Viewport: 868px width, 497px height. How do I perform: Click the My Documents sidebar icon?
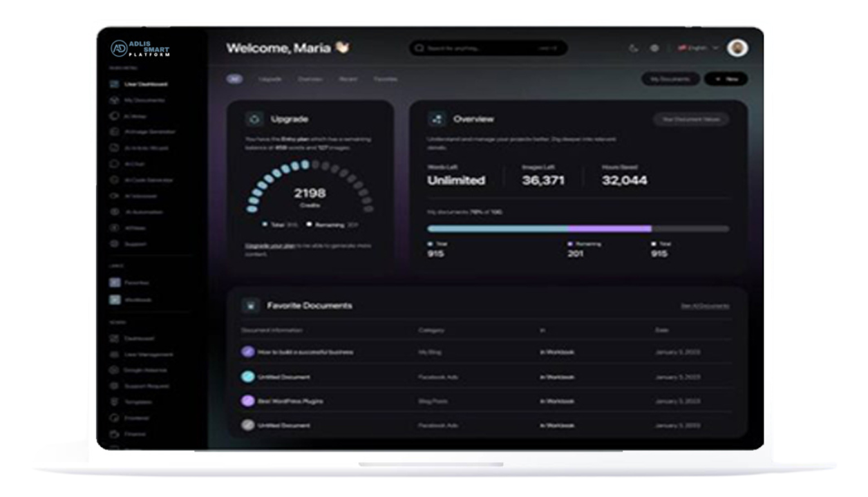(x=115, y=100)
